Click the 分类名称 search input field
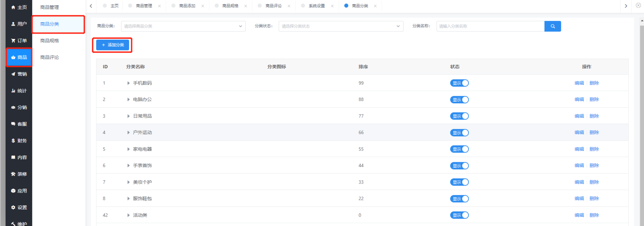The width and height of the screenshot is (644, 226). click(490, 26)
